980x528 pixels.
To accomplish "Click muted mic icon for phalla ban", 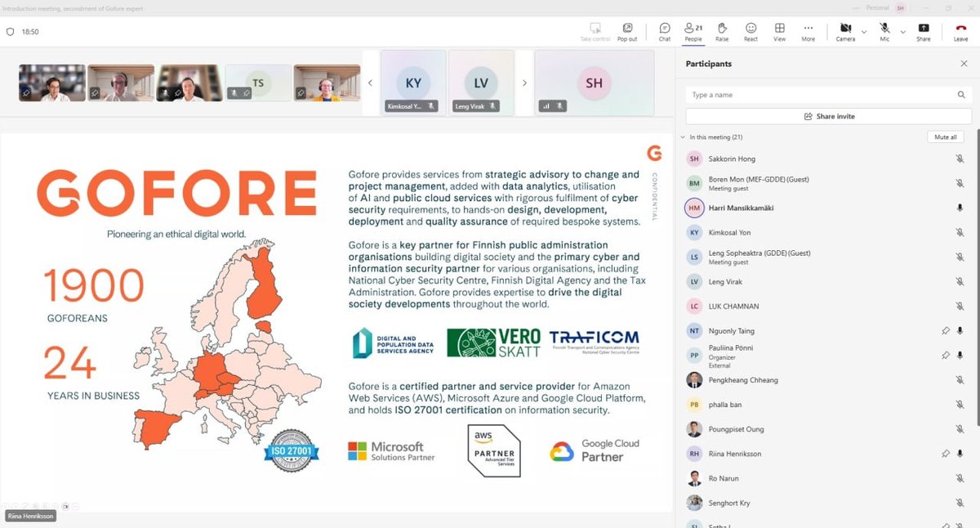I will coord(960,405).
